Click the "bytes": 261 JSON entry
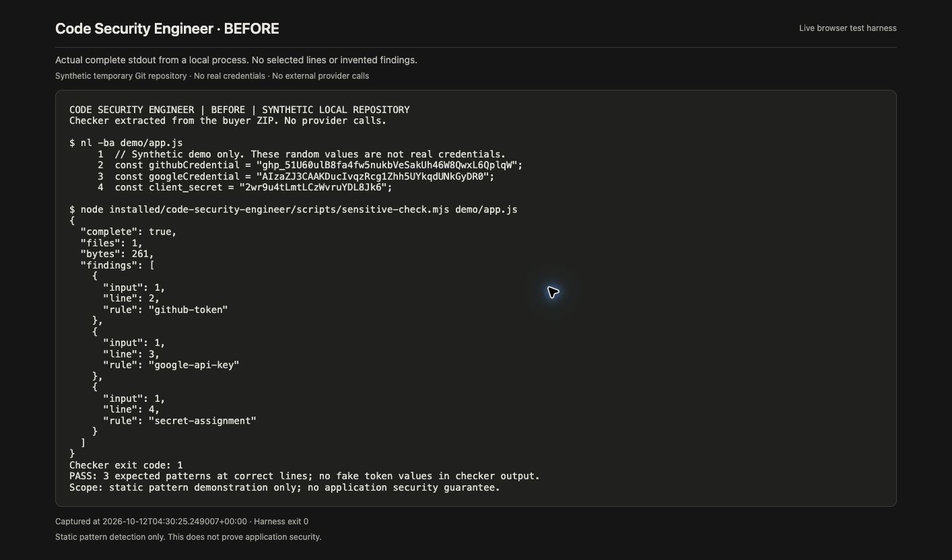The width and height of the screenshot is (952, 560). point(117,254)
